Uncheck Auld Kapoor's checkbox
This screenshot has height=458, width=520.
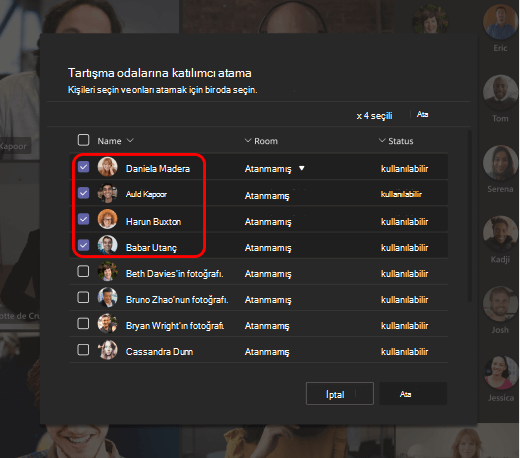[83, 193]
